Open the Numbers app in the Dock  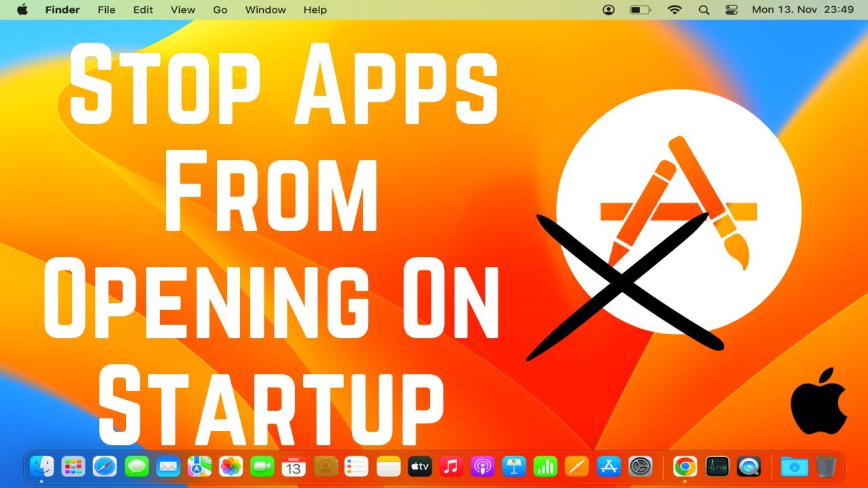point(545,466)
